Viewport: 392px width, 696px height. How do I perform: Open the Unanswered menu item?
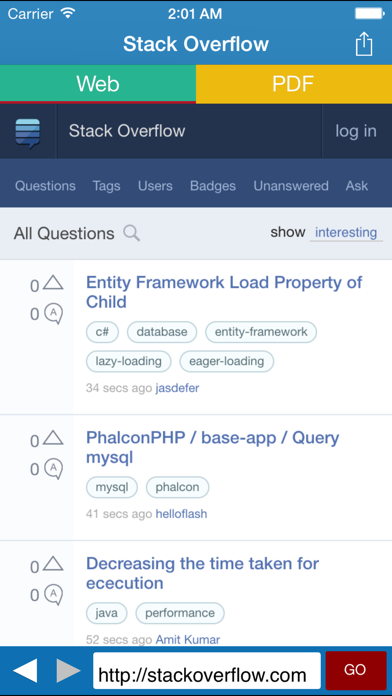[x=291, y=186]
